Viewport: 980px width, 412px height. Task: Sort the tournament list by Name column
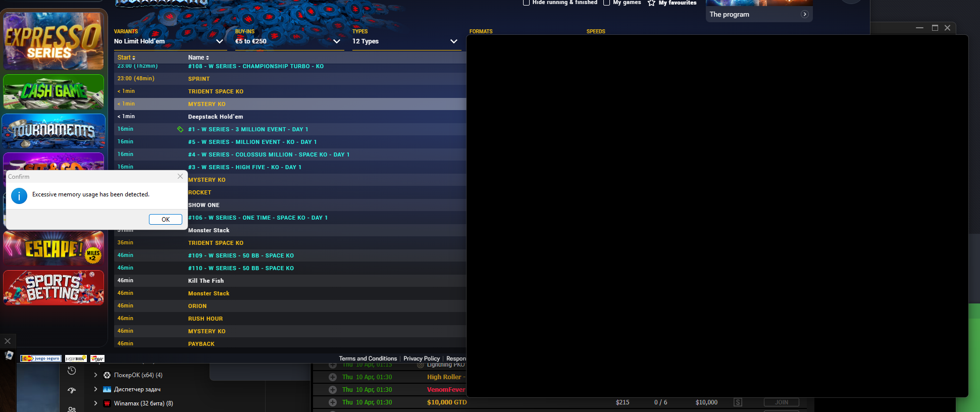coord(198,58)
